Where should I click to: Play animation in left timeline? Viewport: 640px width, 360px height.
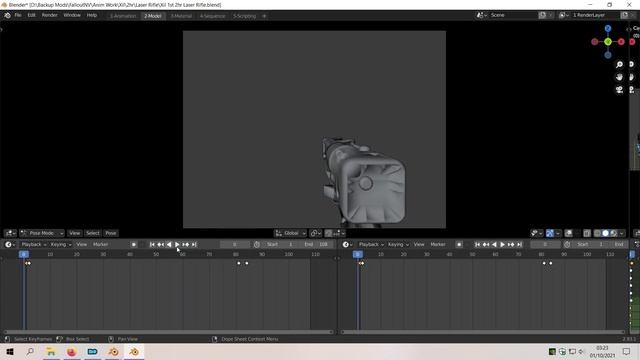coord(177,244)
